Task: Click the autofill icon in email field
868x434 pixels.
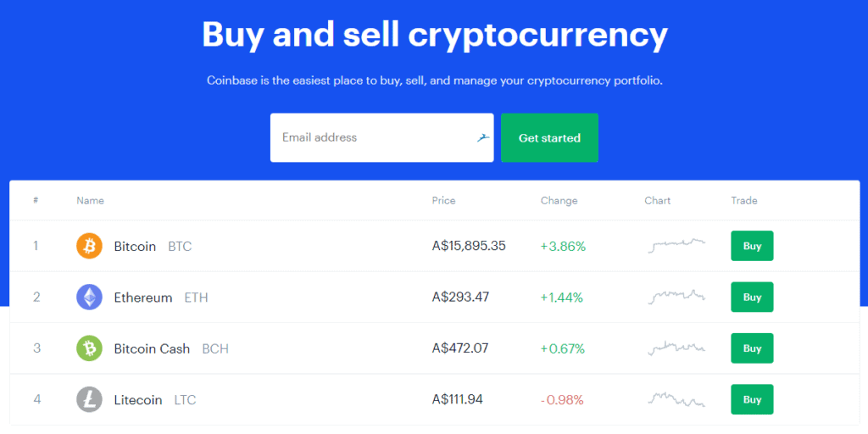Action: (x=483, y=138)
